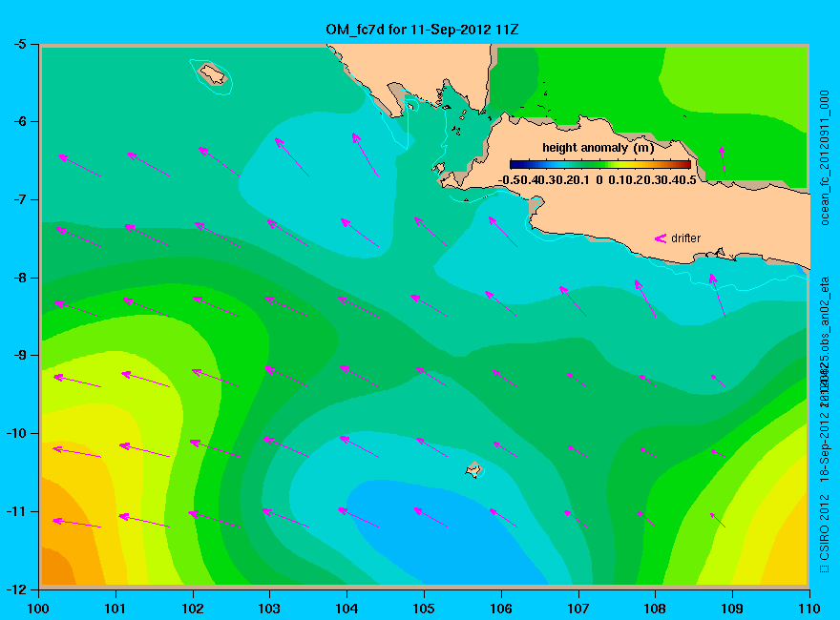Click the small island near 105.7E, 10.5S
Viewport: 840px width, 620px height.
click(x=473, y=469)
